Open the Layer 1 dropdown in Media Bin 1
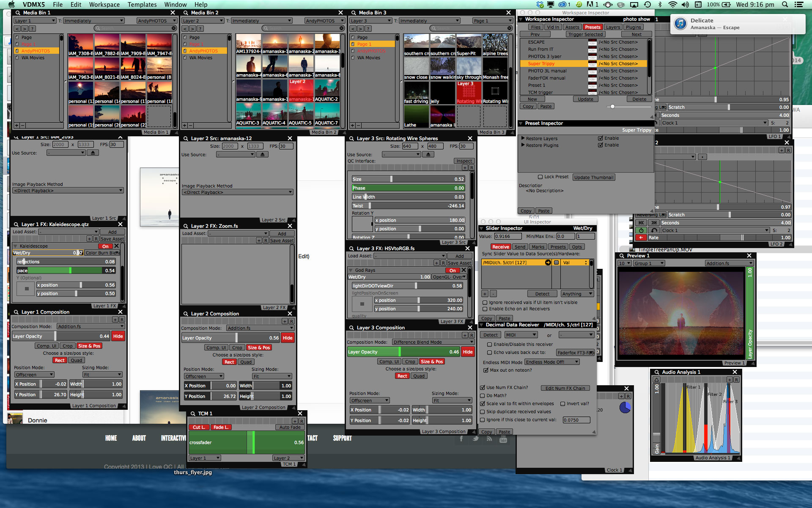Viewport: 812px width, 508px height. (x=34, y=21)
